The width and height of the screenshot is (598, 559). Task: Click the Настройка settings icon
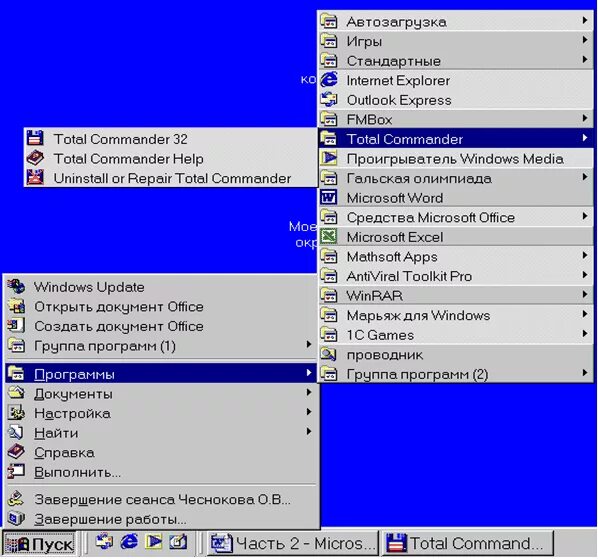coord(16,413)
